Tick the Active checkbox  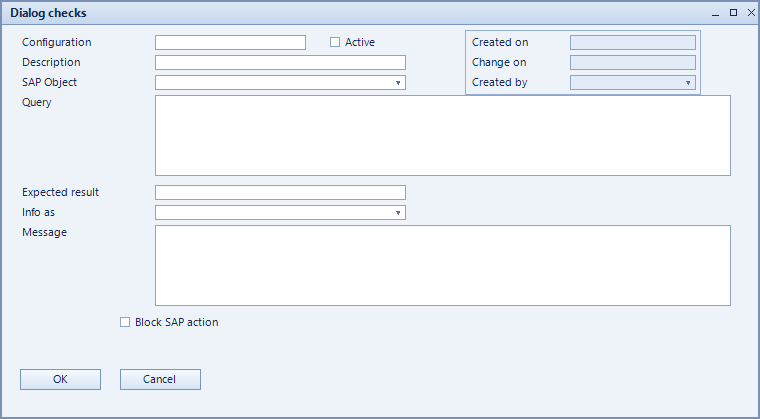click(x=335, y=42)
